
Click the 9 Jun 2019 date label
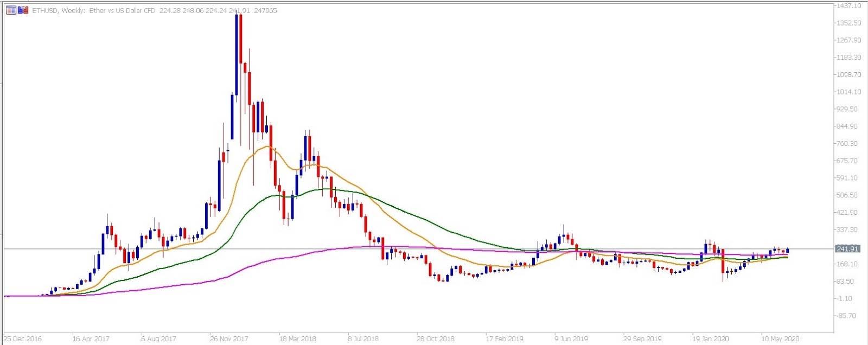(x=571, y=339)
